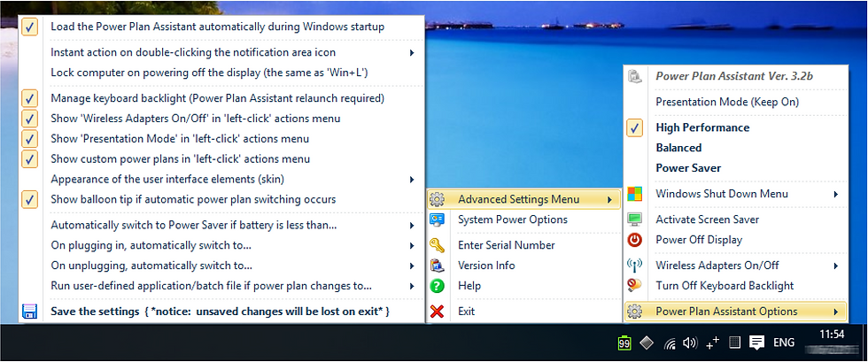Viewport: 868px width, 362px height.
Task: Expand On plugging in submenu arrow
Action: 412,245
